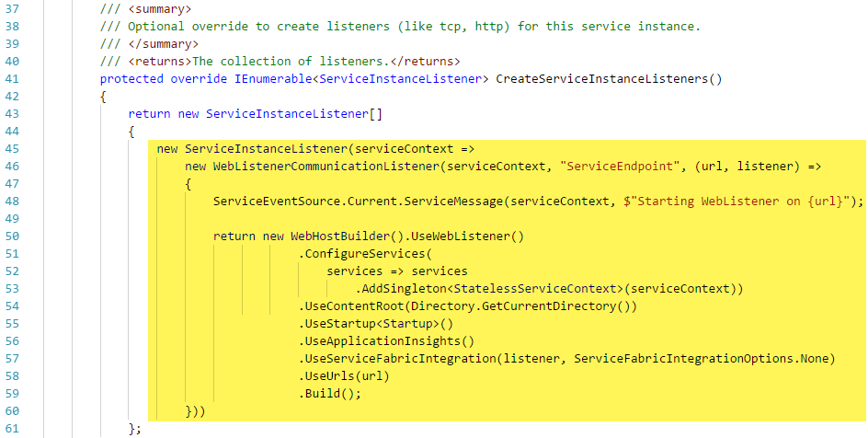Click the ConfigureServices method call
Screen dimensions: 868x438
click(x=365, y=254)
